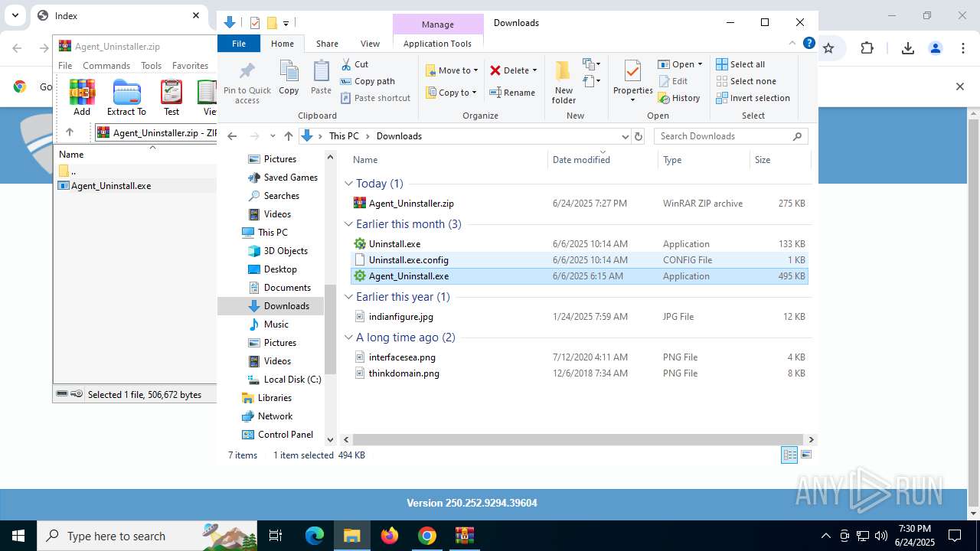Click Select all in the ribbon
Screen dimensions: 980x551
point(740,64)
